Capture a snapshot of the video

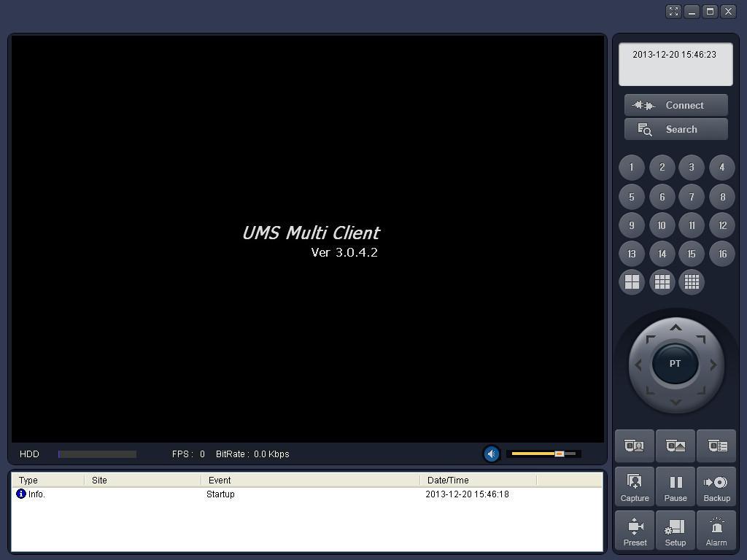634,486
